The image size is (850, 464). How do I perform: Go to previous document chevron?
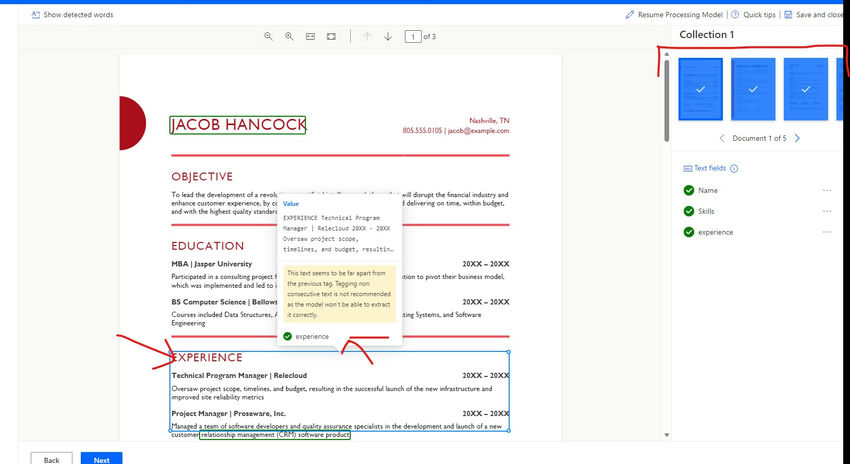pos(722,138)
